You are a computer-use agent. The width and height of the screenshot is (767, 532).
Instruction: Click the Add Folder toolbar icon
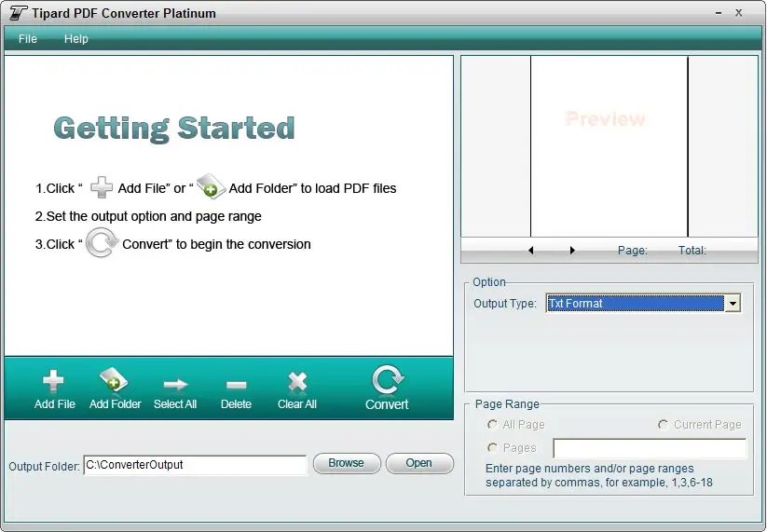pyautogui.click(x=114, y=380)
